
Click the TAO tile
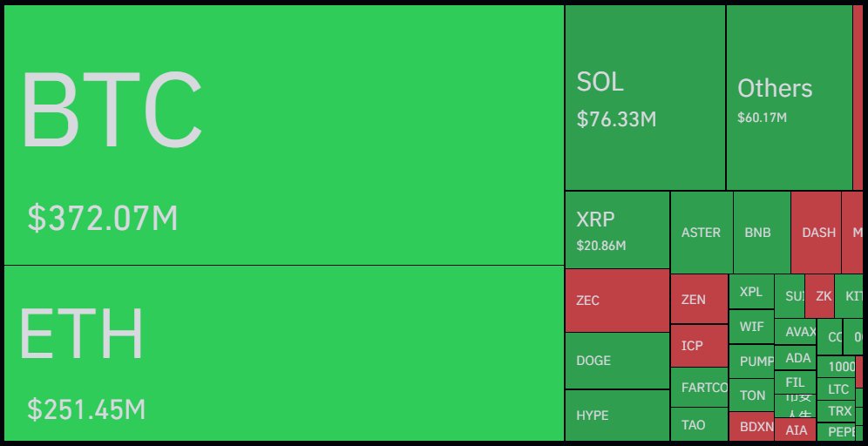click(699, 425)
